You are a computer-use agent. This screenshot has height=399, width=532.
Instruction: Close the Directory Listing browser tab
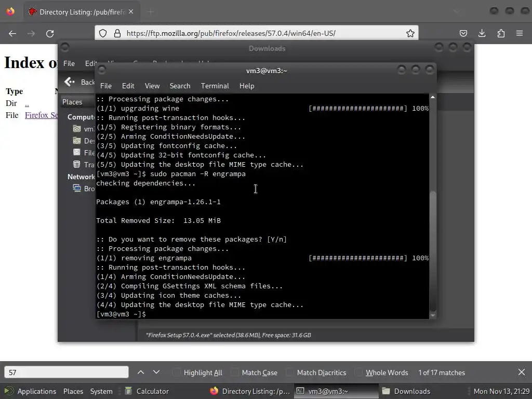[x=131, y=12]
